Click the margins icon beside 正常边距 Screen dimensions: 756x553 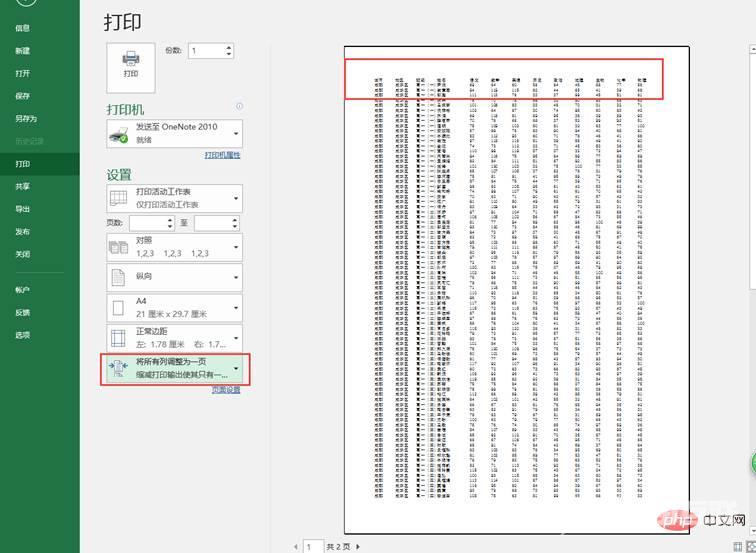pyautogui.click(x=118, y=338)
